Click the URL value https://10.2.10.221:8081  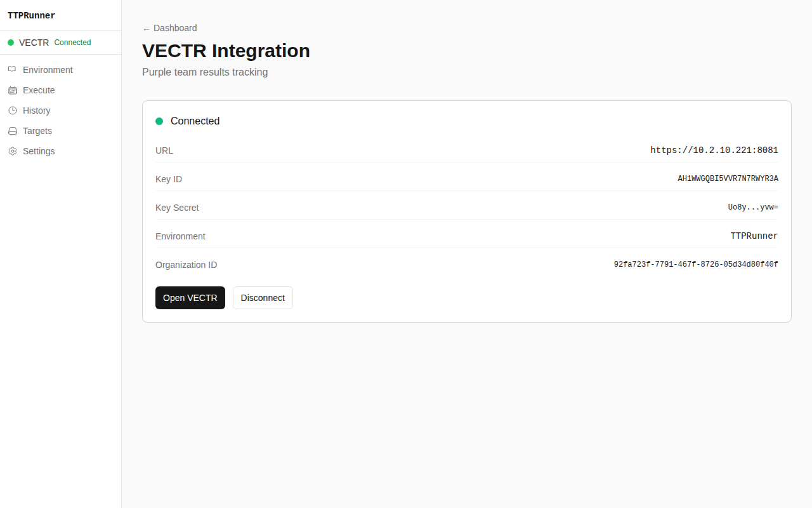pos(714,150)
